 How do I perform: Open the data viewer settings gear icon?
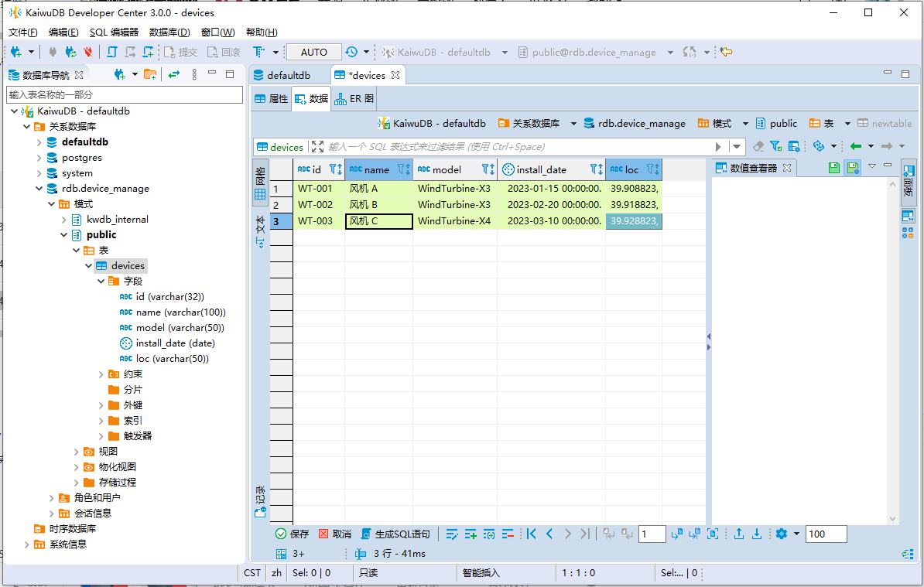click(x=782, y=534)
